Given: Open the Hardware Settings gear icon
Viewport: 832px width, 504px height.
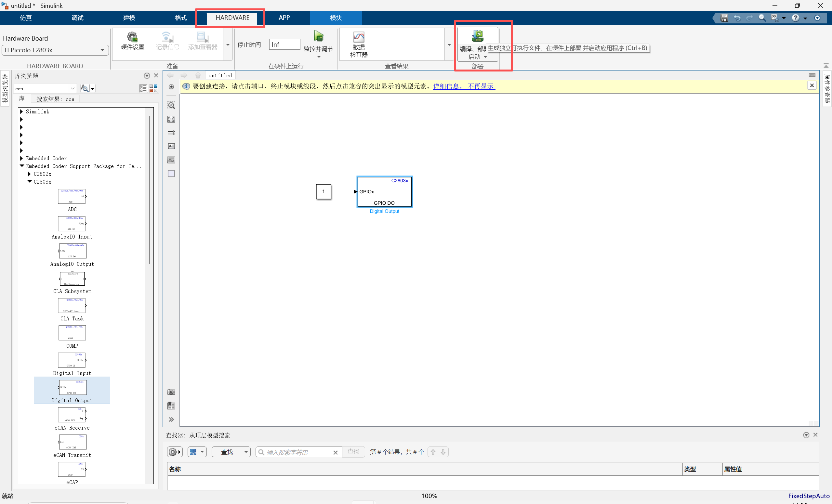Looking at the screenshot, I should pyautogui.click(x=132, y=37).
